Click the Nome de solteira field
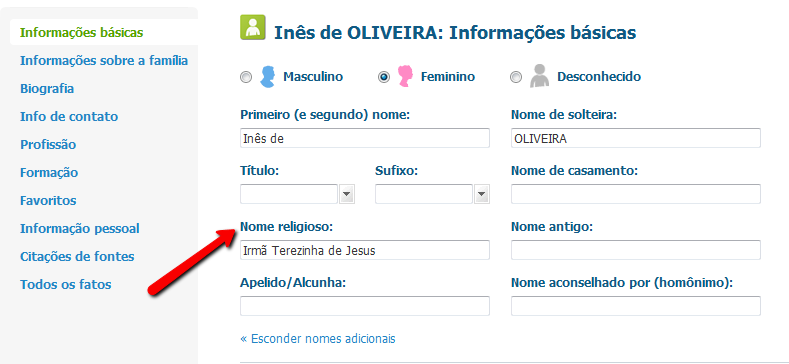This screenshot has height=364, width=789. pos(636,138)
